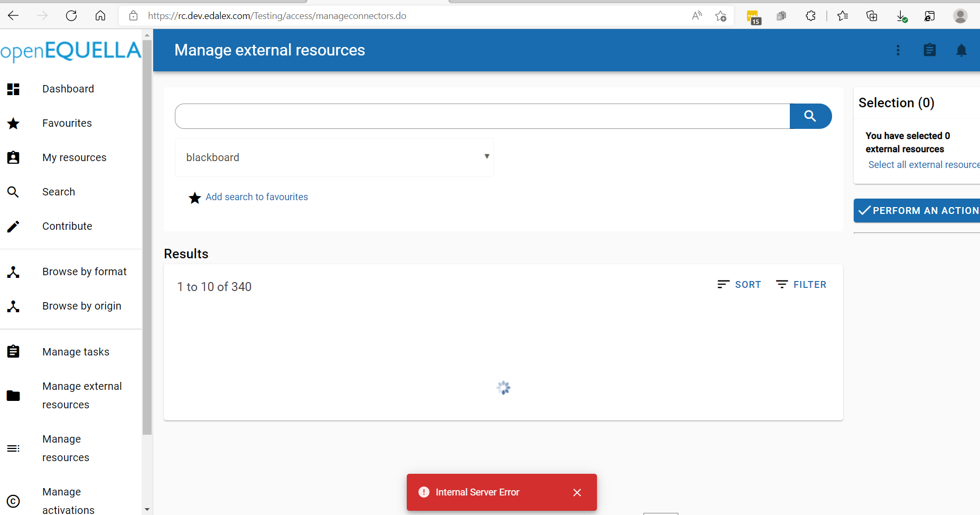
Task: Click the Browse by origin icon
Action: point(13,306)
